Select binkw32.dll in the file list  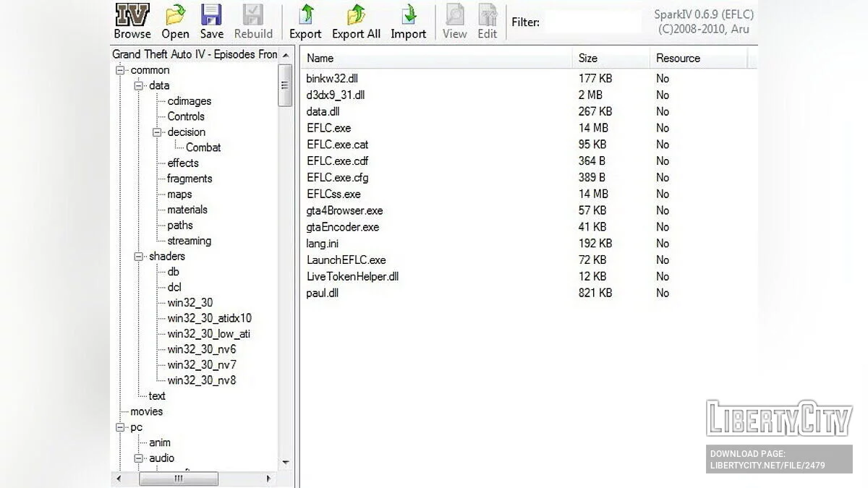[x=332, y=78]
